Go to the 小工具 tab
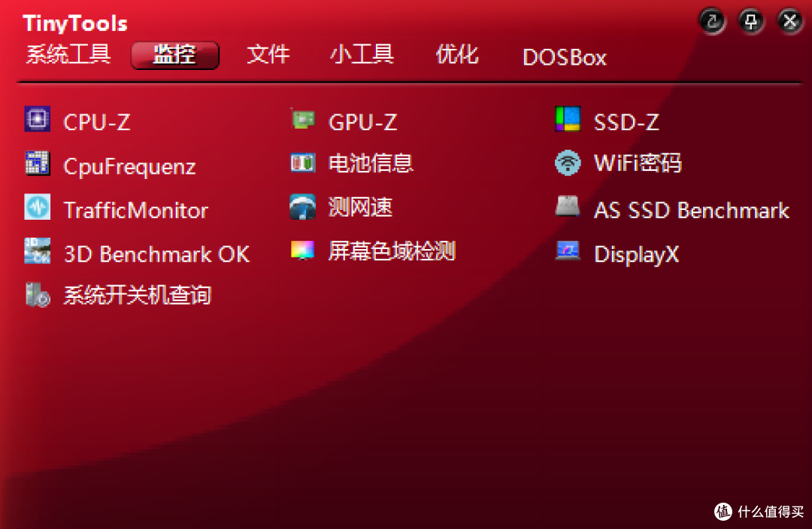This screenshot has width=812, height=529. click(362, 54)
